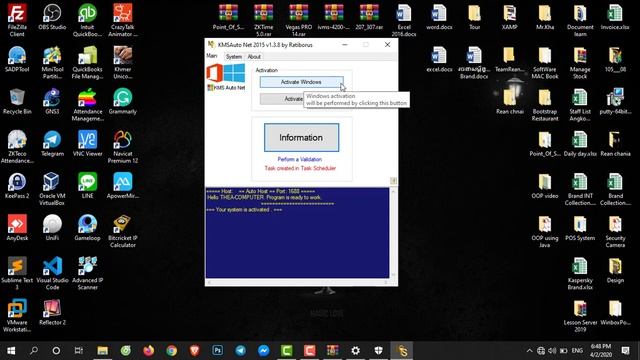Open taskbar Search
This screenshot has height=360, width=640.
tap(34, 351)
